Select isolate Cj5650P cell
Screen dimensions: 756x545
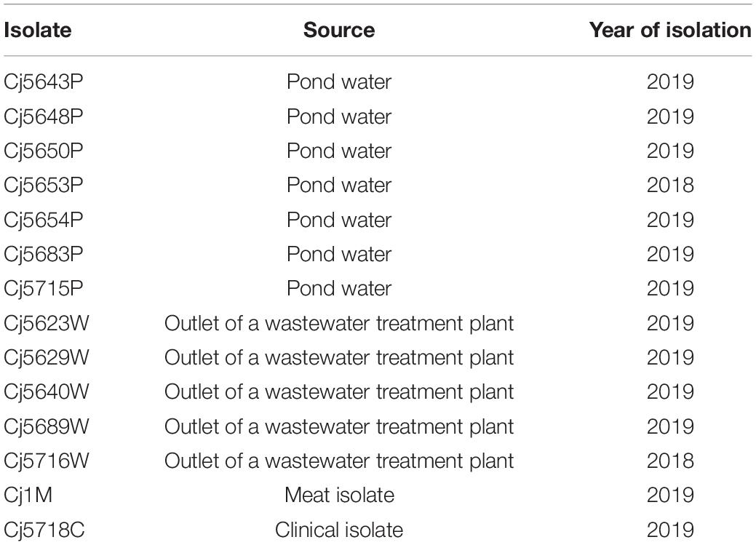point(44,151)
